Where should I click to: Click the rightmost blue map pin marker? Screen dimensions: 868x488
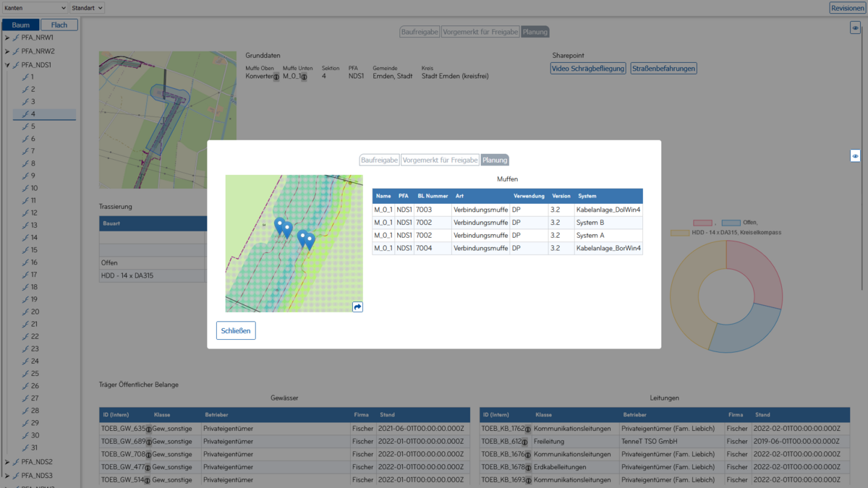tap(310, 241)
